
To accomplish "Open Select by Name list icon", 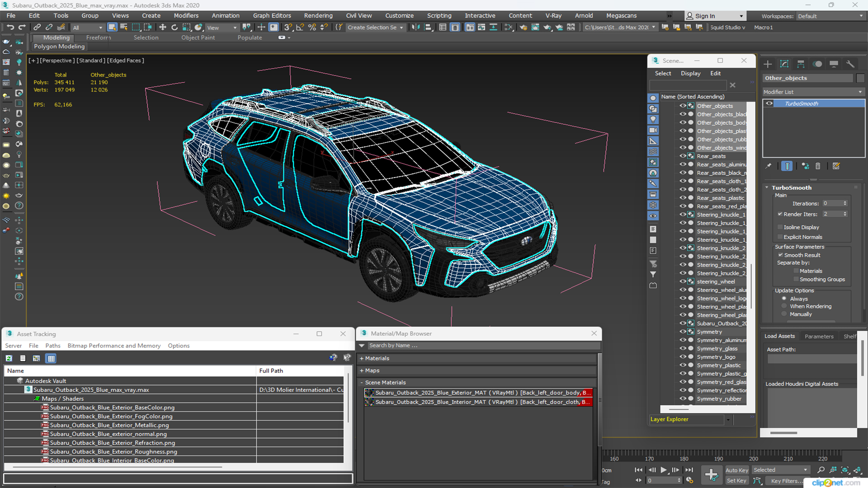I will click(124, 27).
